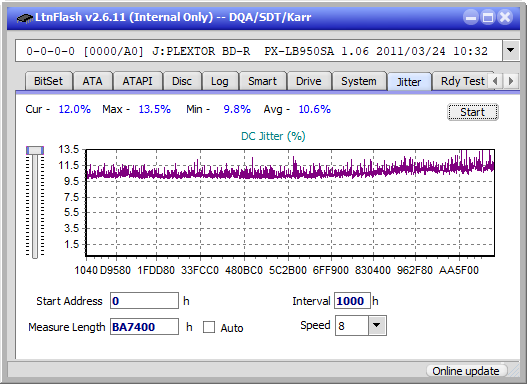Open the ATAPI tab

pyautogui.click(x=137, y=81)
